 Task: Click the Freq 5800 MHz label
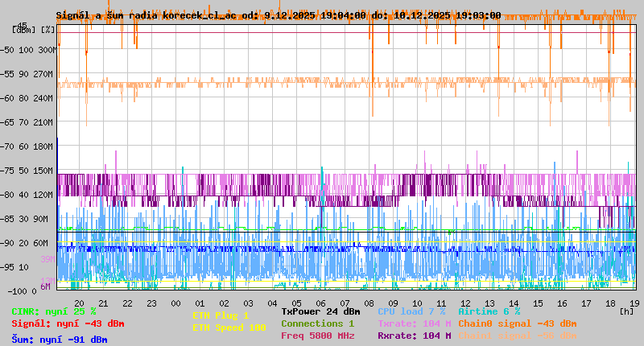317,336
